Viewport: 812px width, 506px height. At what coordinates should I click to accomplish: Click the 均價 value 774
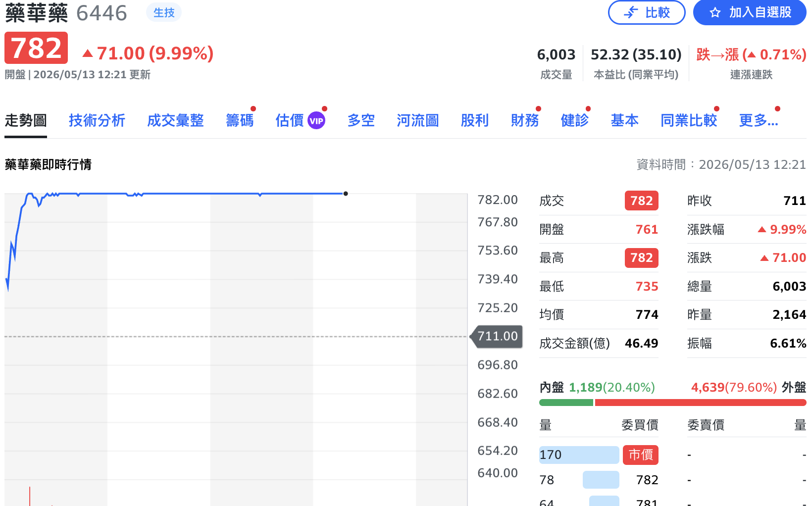click(x=647, y=314)
